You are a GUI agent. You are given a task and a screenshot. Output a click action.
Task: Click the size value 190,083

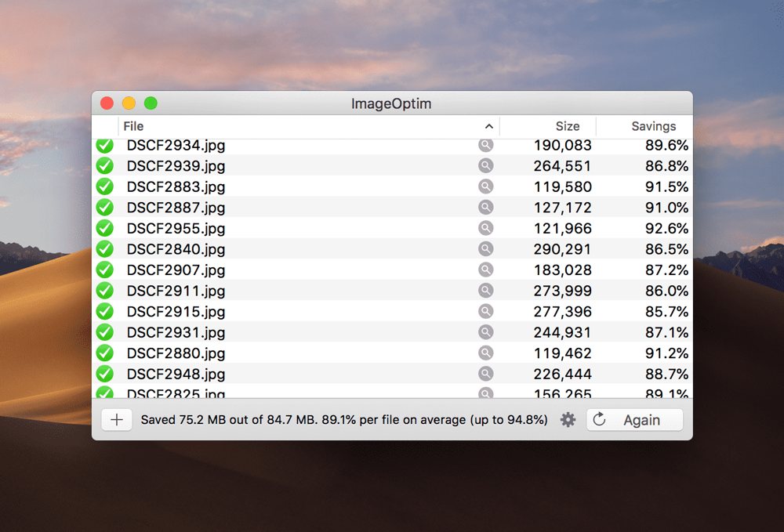(562, 145)
